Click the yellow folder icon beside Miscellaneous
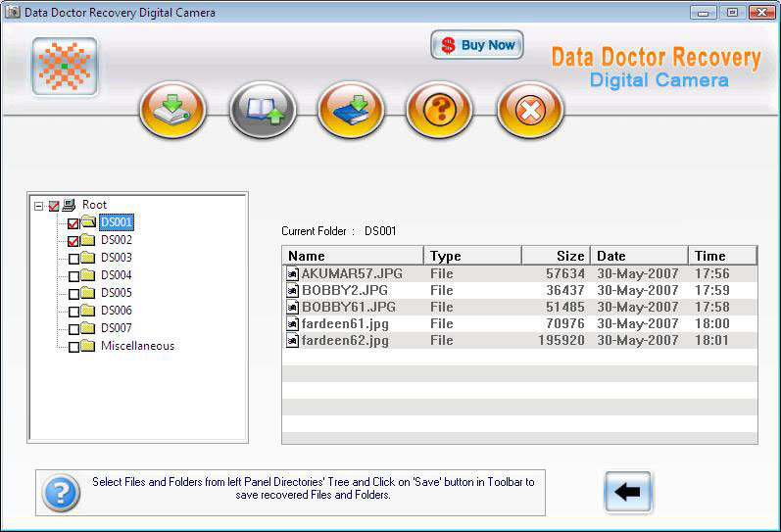Viewport: 781px width, 532px height. [88, 346]
